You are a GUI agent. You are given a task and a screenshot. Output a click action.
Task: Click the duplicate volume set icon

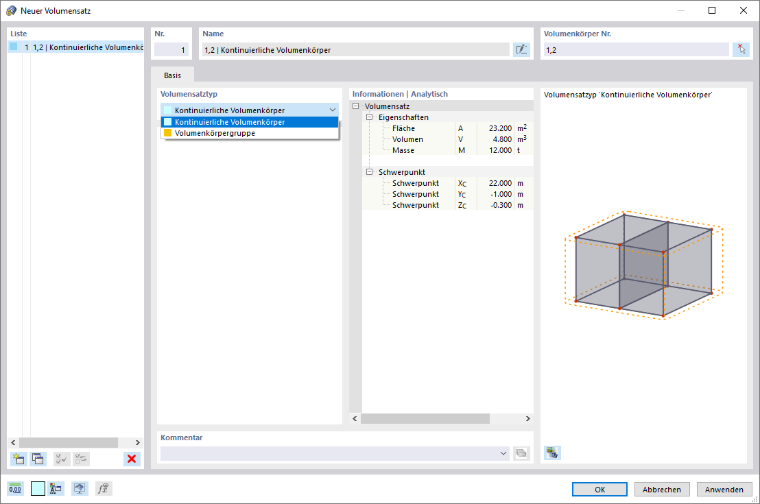pos(38,458)
